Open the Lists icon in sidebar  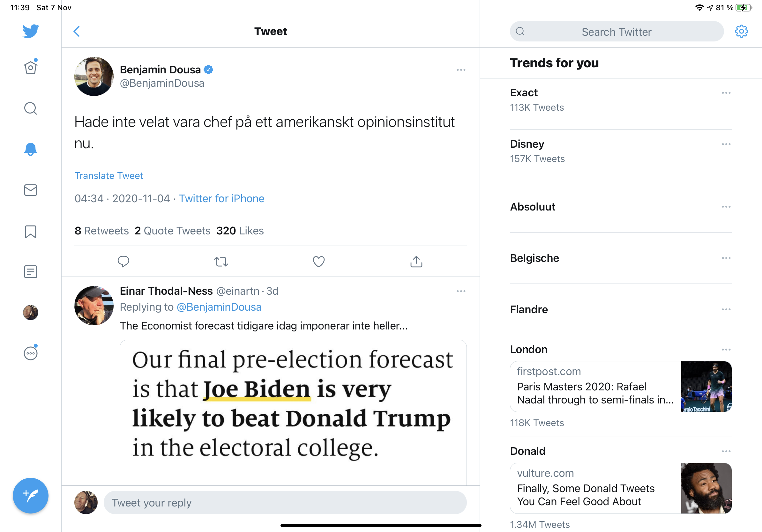pyautogui.click(x=31, y=272)
